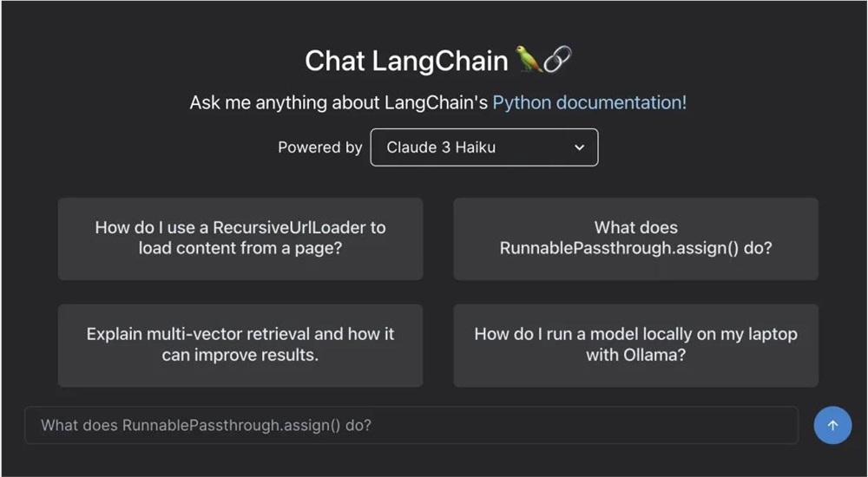Click the "Ask me anything about LangChain's" text
The width and height of the screenshot is (868, 477).
tap(339, 102)
